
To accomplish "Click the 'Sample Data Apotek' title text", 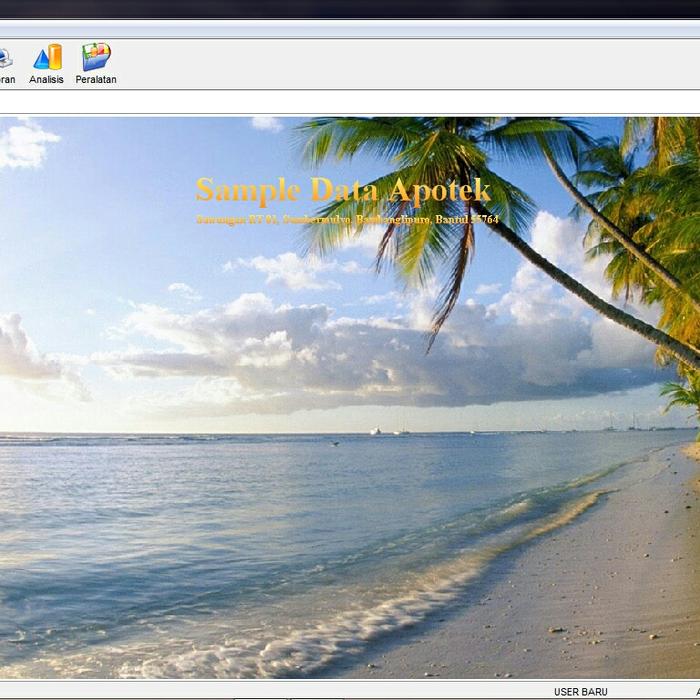I will tap(343, 189).
